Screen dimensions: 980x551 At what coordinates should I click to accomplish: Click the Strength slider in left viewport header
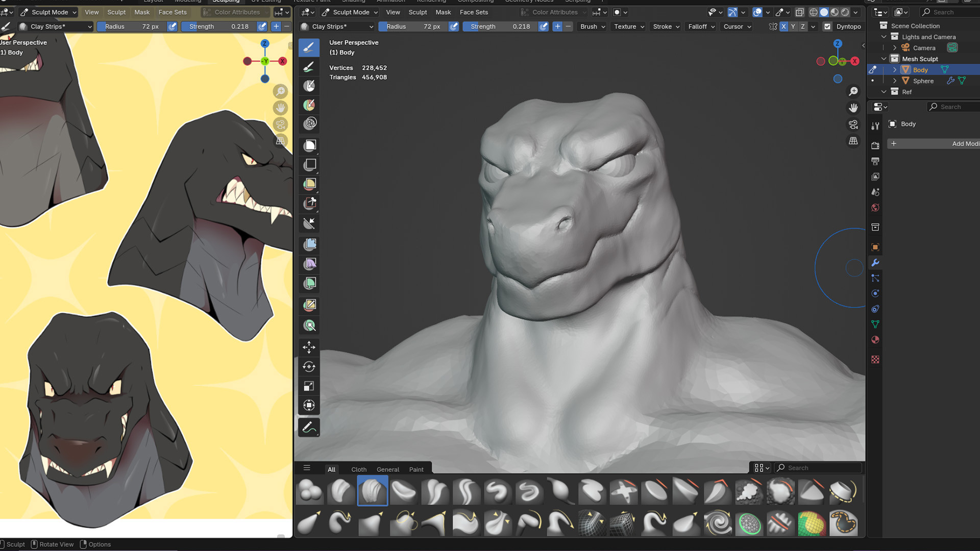click(219, 27)
